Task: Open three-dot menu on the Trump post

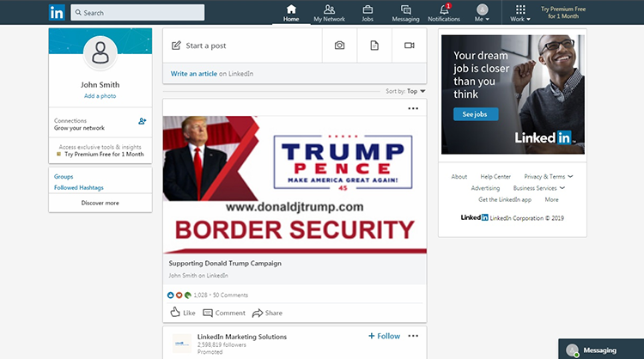Action: (413, 108)
